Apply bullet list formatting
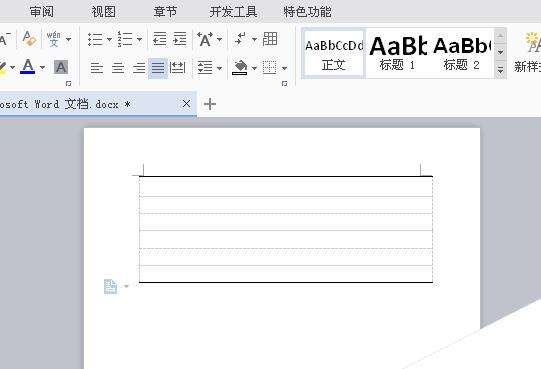Screen dimensions: 541x369 95,39
